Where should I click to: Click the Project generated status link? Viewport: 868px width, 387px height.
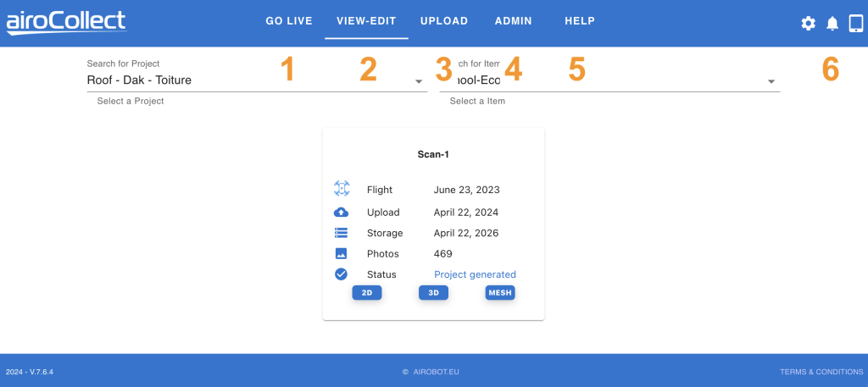pyautogui.click(x=475, y=274)
